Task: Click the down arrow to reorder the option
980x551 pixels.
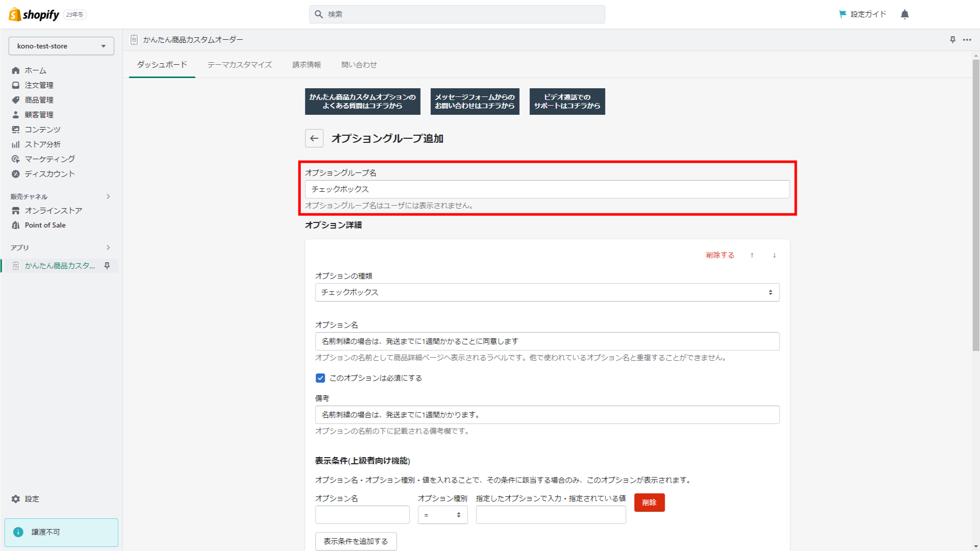Action: (x=774, y=255)
